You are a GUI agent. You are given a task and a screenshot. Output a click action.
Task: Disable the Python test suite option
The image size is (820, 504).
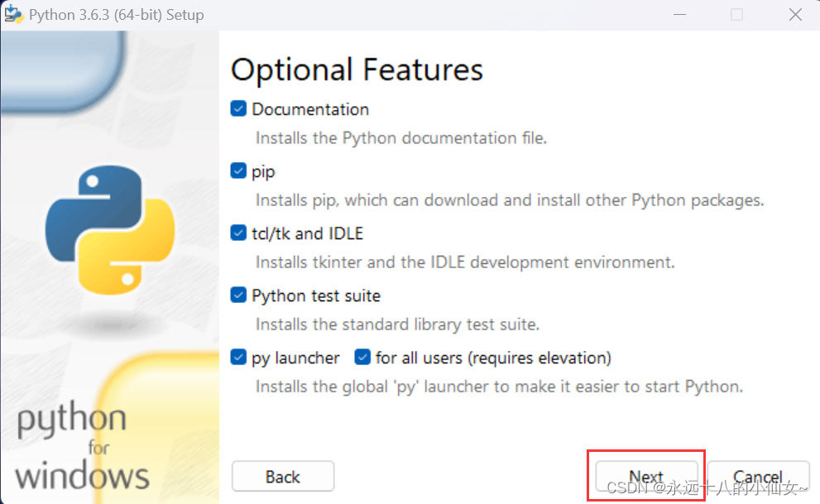[237, 295]
